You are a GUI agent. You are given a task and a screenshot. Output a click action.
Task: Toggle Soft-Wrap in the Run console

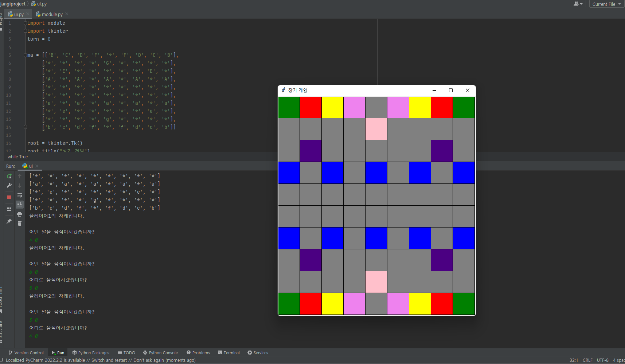pos(20,195)
